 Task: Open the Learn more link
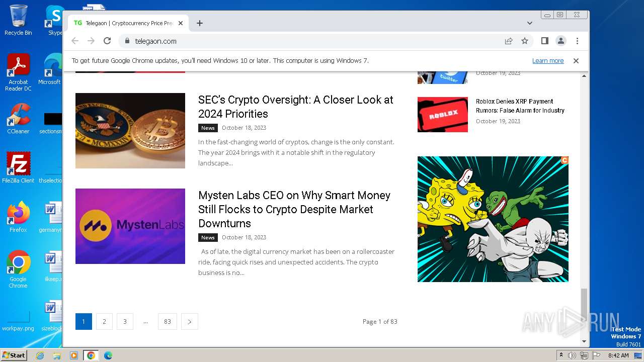tap(548, 60)
